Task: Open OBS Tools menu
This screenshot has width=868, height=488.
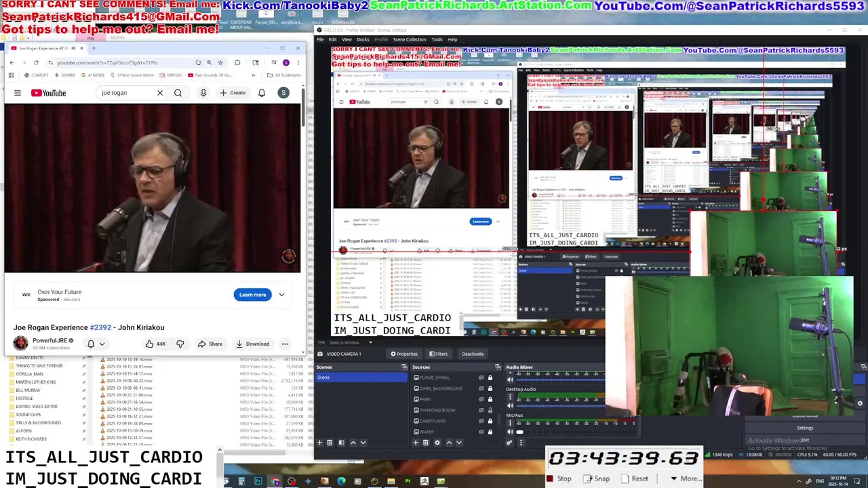Action: 437,39
